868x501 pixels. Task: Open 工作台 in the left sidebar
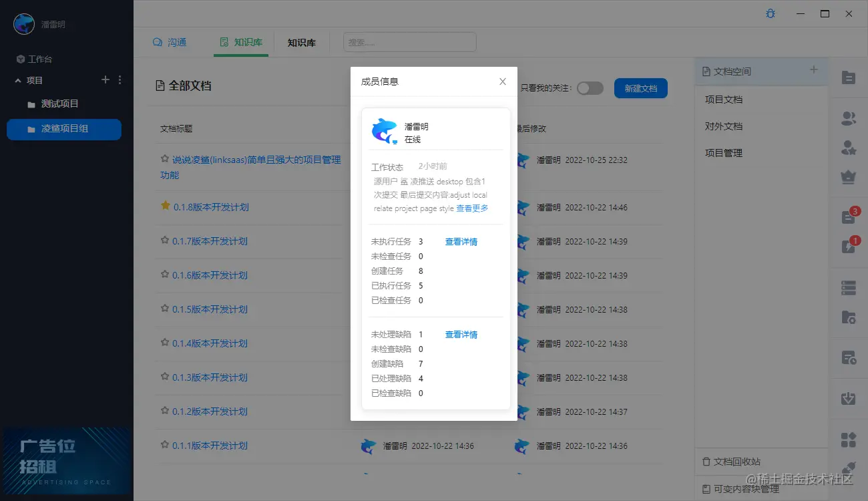34,59
